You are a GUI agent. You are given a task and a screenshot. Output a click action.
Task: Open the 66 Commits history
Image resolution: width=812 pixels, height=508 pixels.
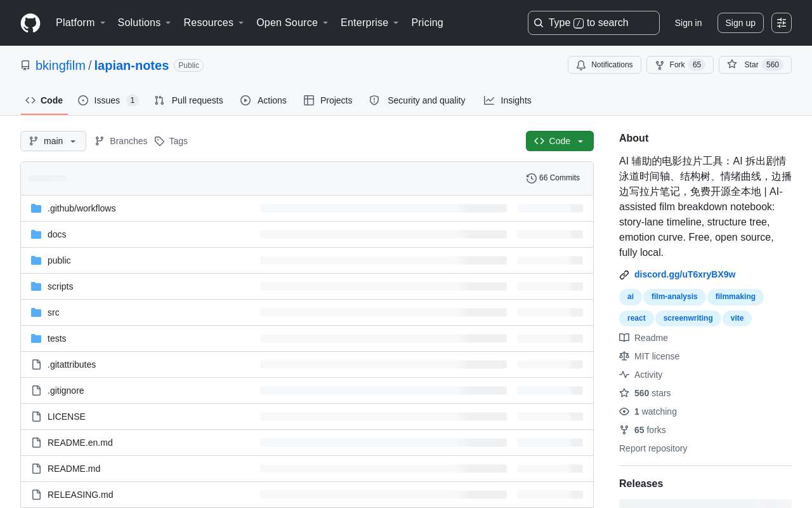pyautogui.click(x=553, y=178)
